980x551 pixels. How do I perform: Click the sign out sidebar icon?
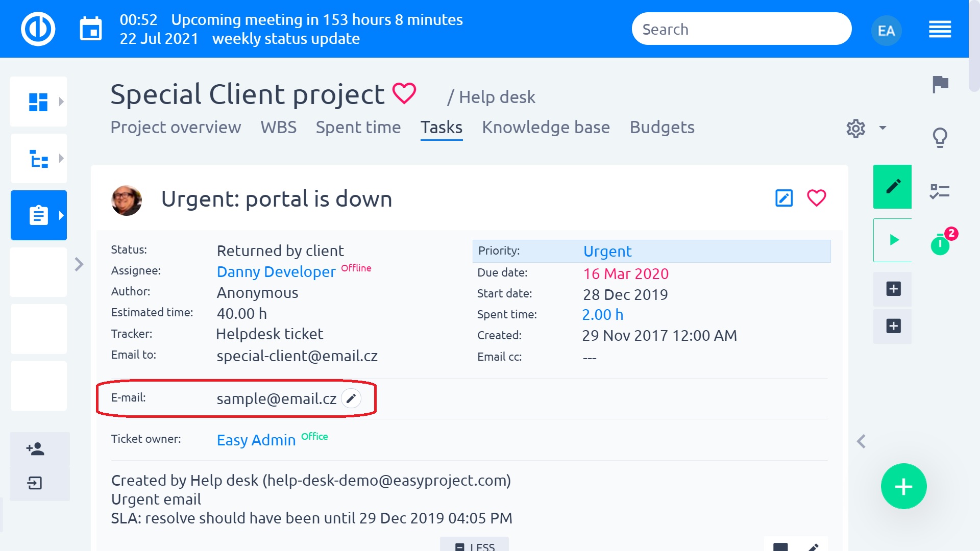click(x=35, y=483)
